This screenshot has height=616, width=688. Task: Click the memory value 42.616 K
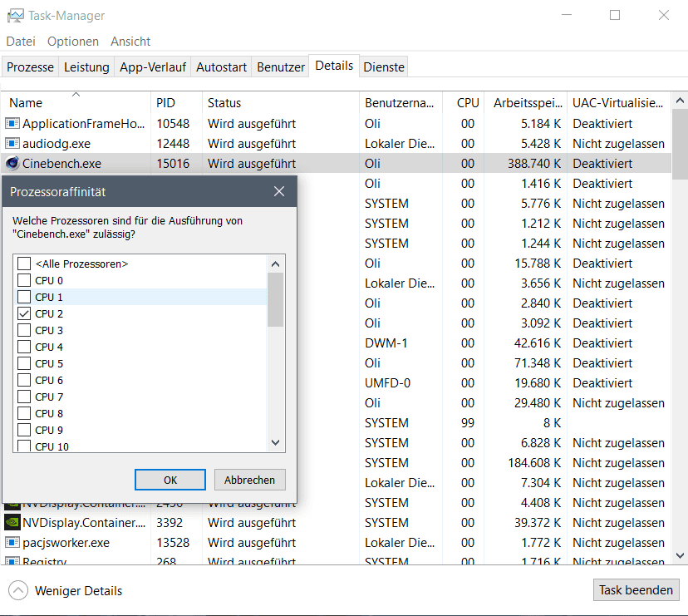coord(538,343)
